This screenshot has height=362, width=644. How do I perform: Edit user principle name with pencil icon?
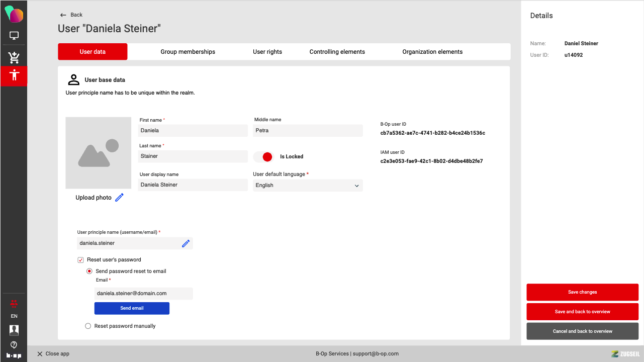pyautogui.click(x=186, y=243)
